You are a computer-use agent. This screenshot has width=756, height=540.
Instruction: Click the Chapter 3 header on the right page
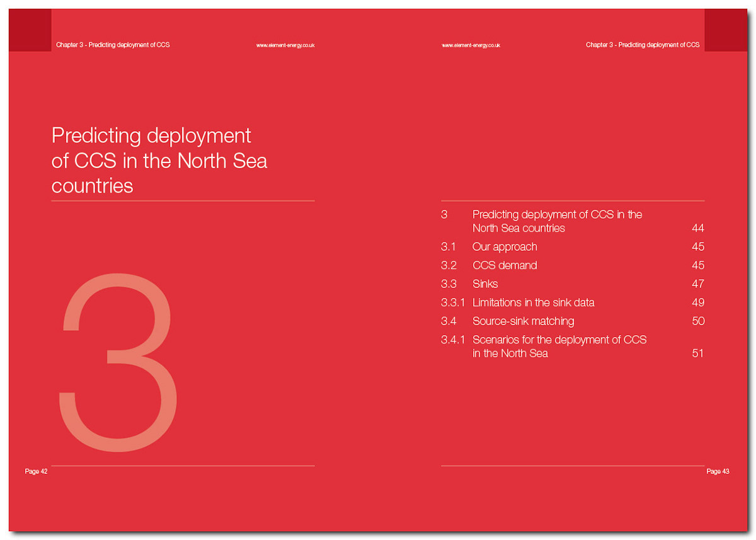643,45
